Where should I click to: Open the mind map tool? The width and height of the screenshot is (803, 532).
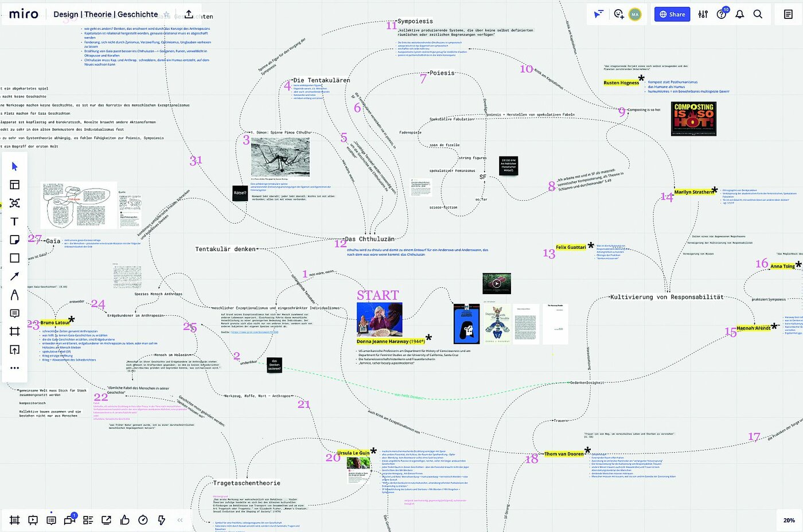pyautogui.click(x=15, y=203)
